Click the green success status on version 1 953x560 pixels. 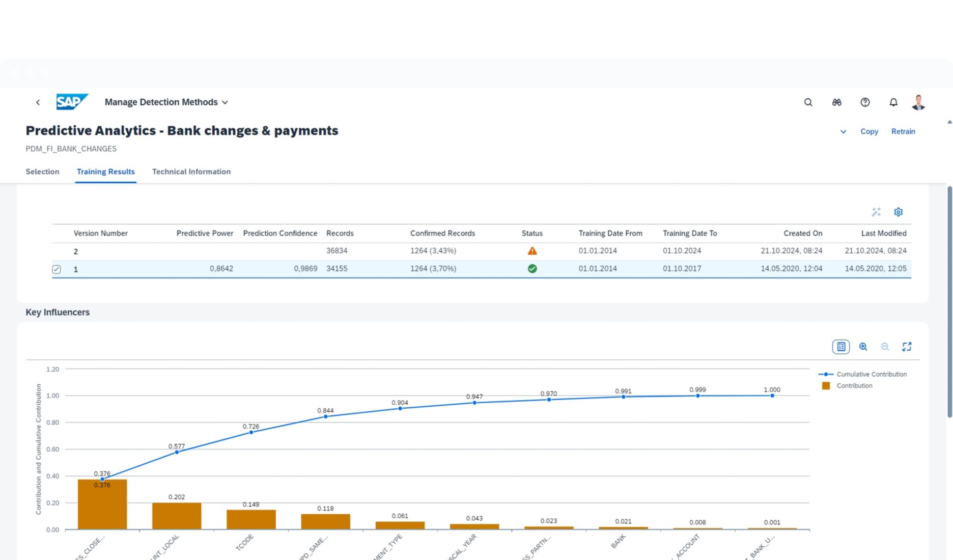532,268
